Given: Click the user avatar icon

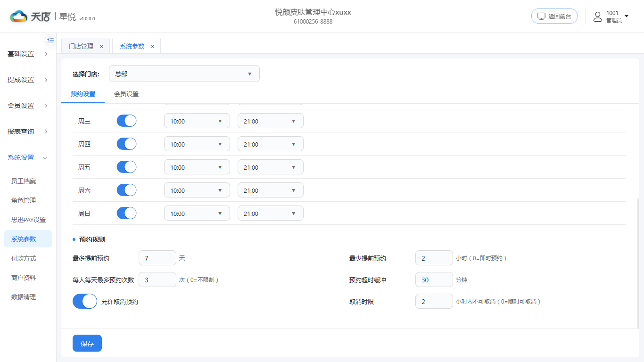Looking at the screenshot, I should [598, 17].
